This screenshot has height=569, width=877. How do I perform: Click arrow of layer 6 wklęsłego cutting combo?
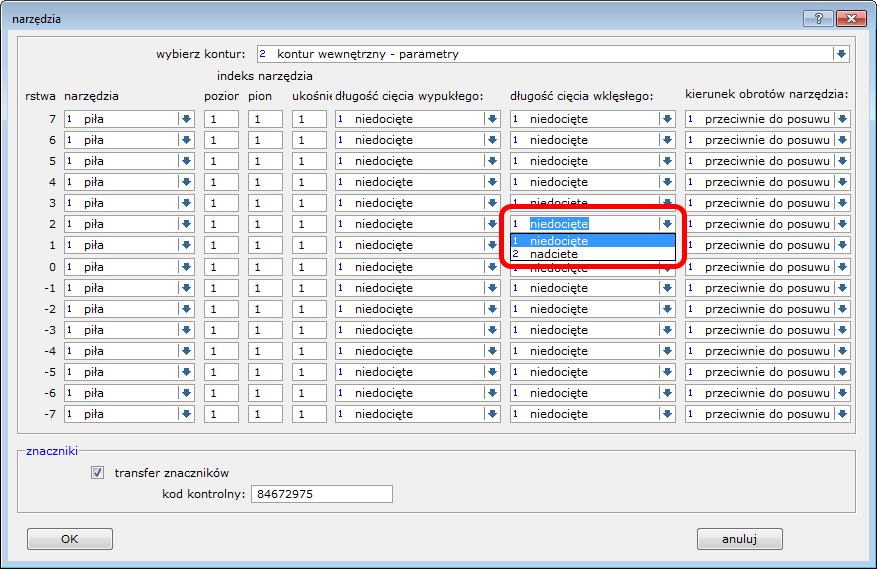(667, 140)
